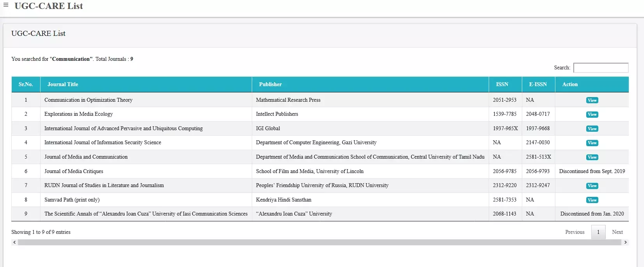Viewport: 644px width, 267px height.
Task: View Journal of Media and Communication details
Action: point(592,157)
